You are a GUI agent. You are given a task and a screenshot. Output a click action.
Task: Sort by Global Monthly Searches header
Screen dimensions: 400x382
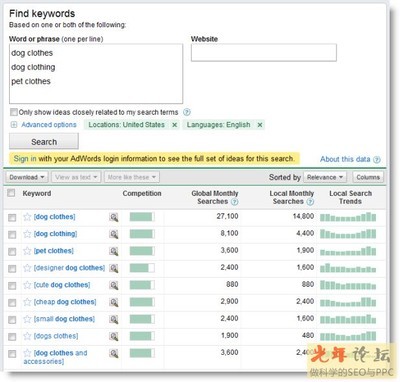215,198
